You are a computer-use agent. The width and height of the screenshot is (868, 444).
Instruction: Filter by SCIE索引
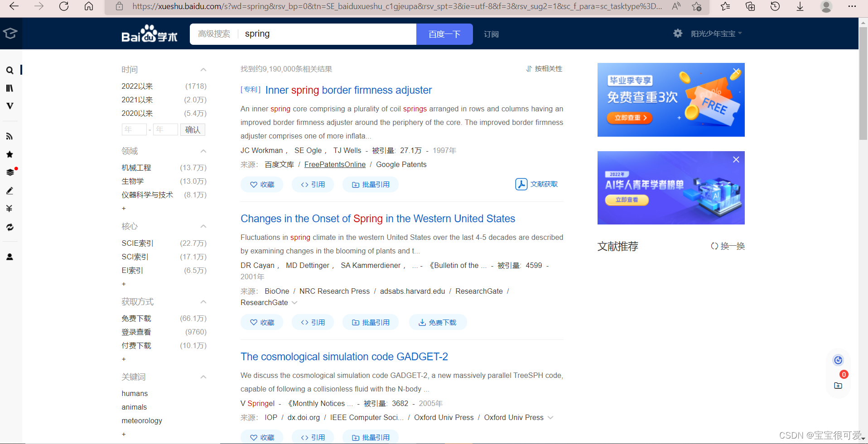(x=138, y=243)
